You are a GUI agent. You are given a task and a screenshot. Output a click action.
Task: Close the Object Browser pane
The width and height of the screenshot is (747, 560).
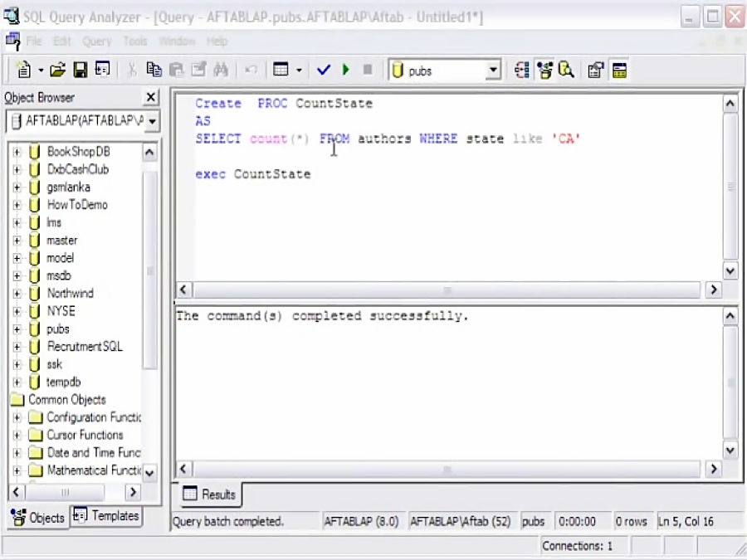150,98
